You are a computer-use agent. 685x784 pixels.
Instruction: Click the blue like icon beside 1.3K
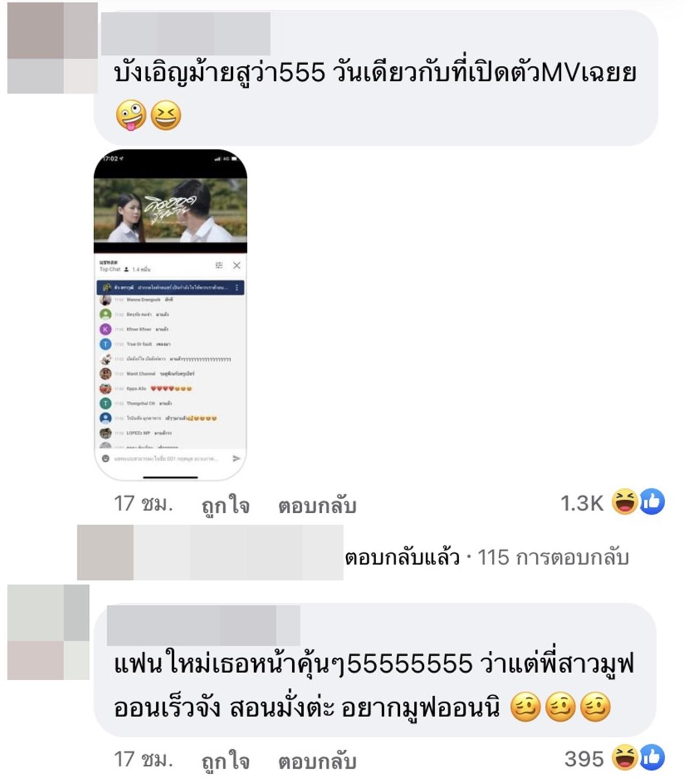click(652, 501)
